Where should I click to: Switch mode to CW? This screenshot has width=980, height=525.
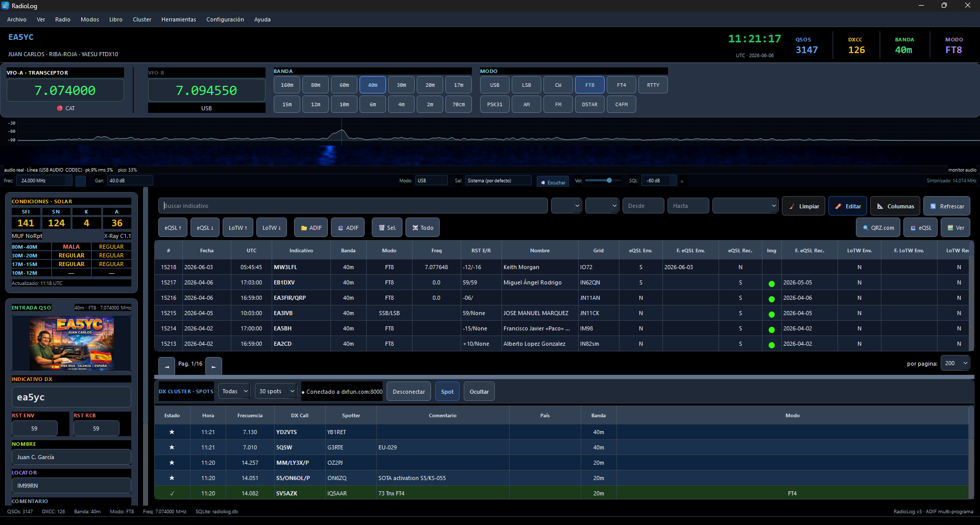(x=558, y=85)
